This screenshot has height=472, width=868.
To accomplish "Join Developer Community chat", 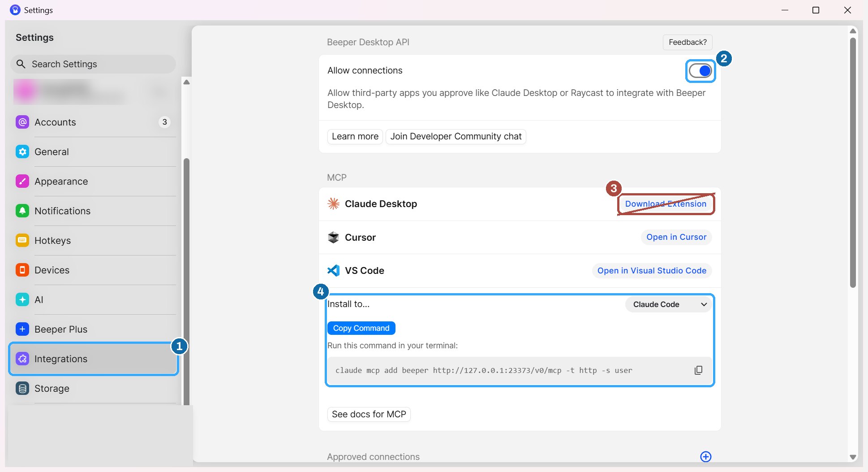I will pos(455,136).
